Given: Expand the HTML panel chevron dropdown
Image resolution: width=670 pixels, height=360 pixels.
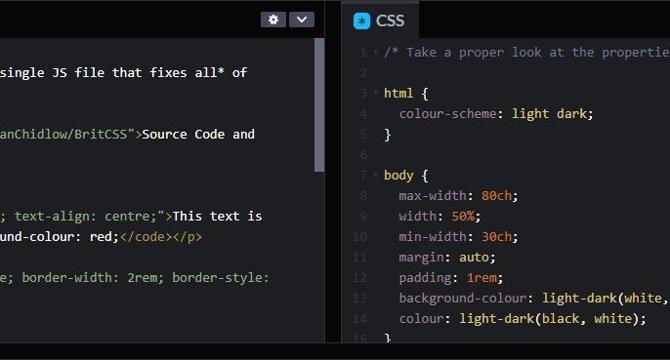Looking at the screenshot, I should click(302, 20).
